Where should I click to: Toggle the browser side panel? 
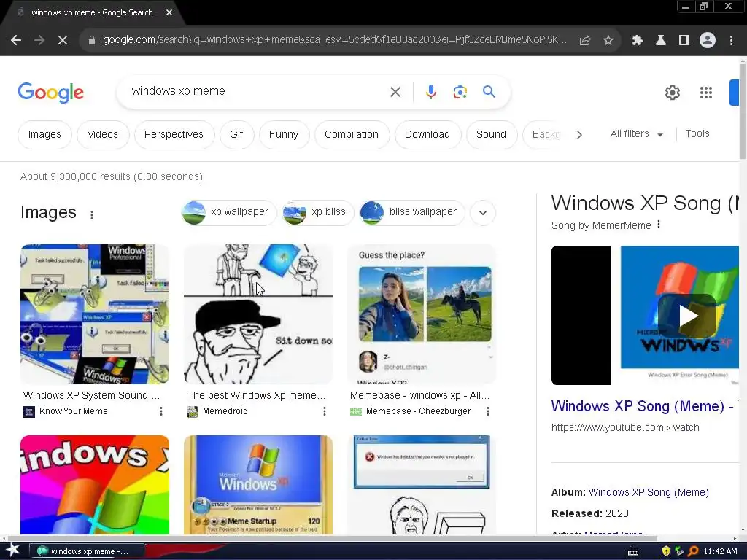684,41
